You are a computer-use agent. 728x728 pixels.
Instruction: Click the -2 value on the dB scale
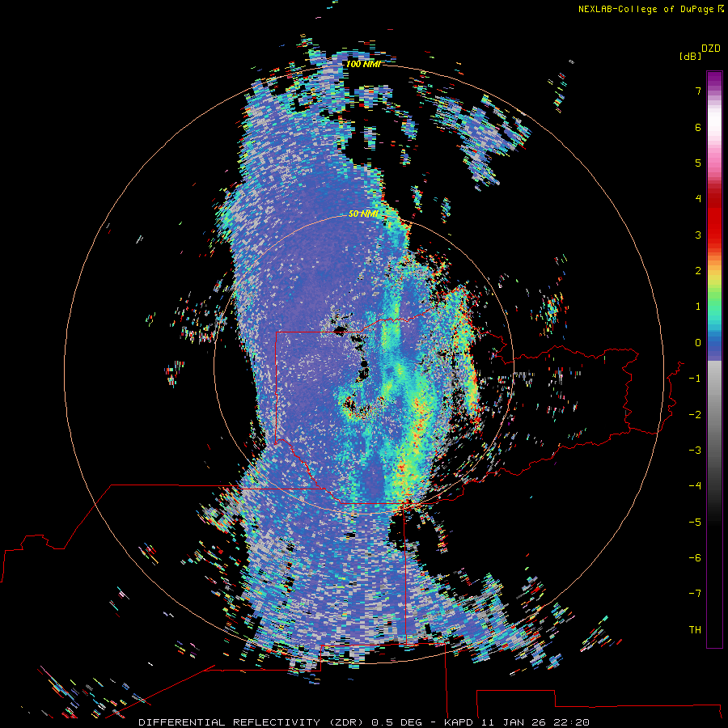click(695, 415)
